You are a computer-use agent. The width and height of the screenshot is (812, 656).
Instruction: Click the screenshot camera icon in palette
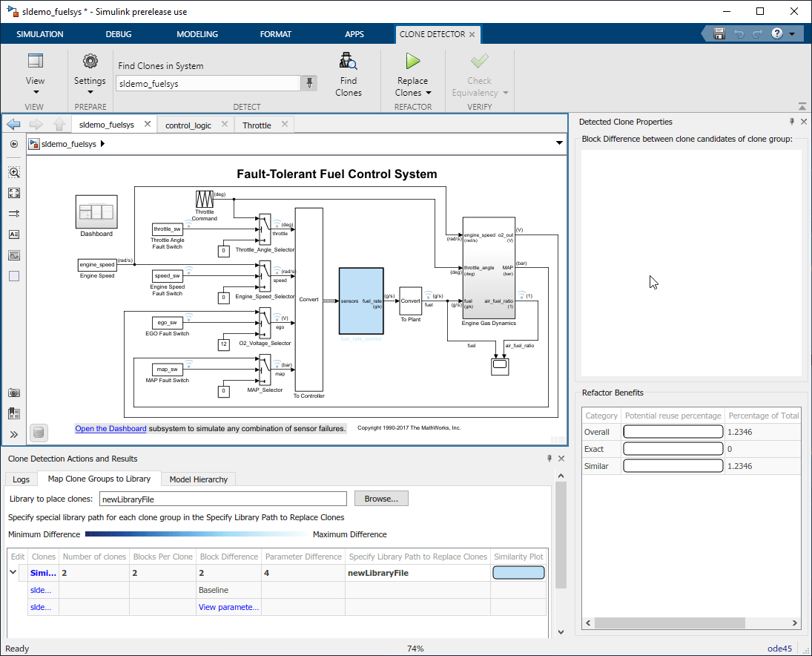pyautogui.click(x=14, y=393)
